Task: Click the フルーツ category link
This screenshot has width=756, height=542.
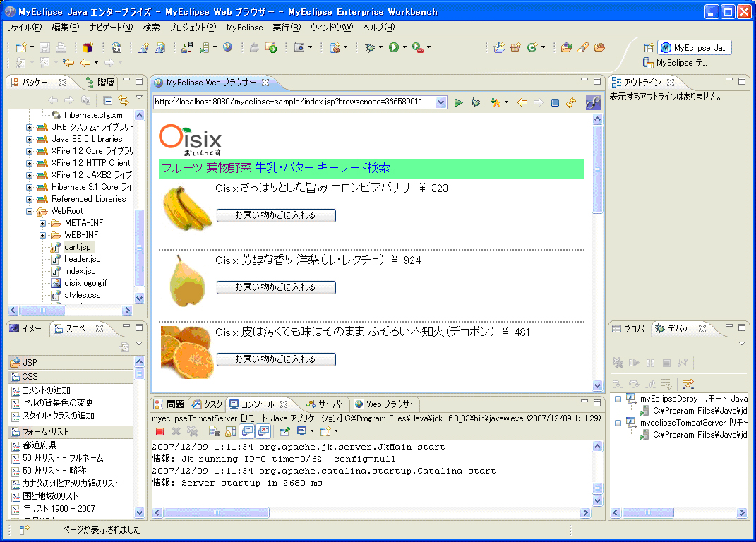Action: pyautogui.click(x=182, y=168)
